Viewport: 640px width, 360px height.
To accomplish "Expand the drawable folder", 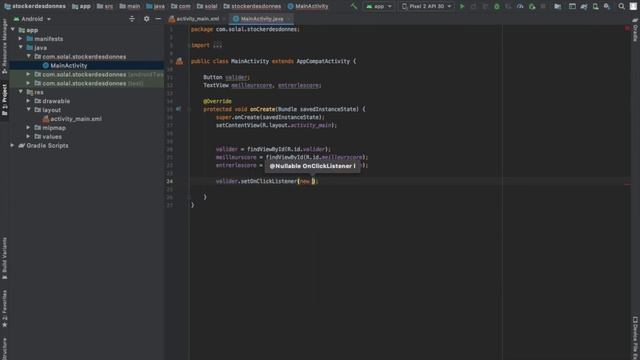I will [x=28, y=101].
